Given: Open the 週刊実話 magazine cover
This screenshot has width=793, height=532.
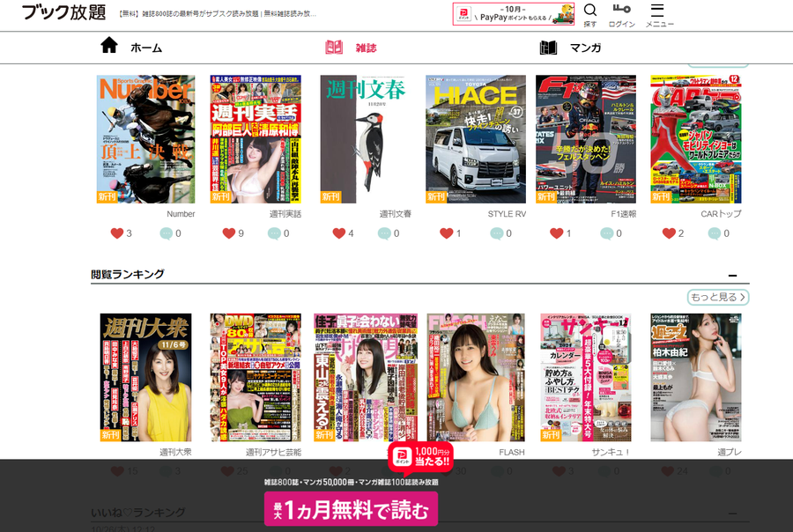Looking at the screenshot, I should coord(256,139).
